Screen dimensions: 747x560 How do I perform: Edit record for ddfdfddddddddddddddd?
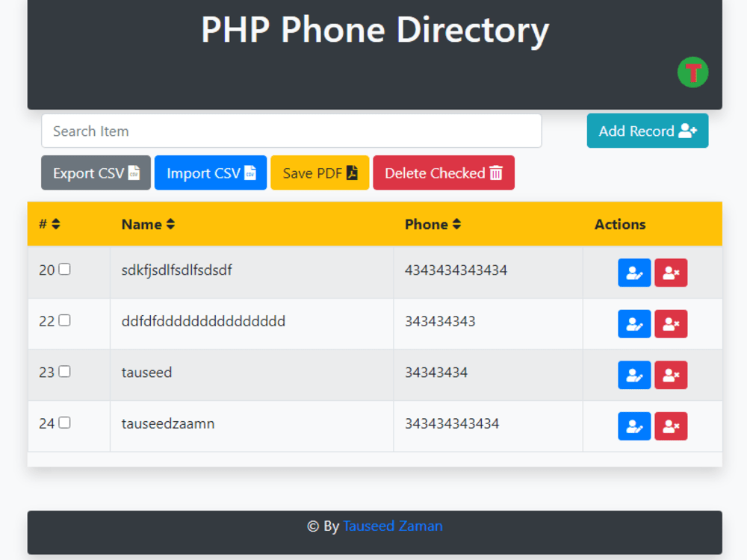click(x=634, y=324)
